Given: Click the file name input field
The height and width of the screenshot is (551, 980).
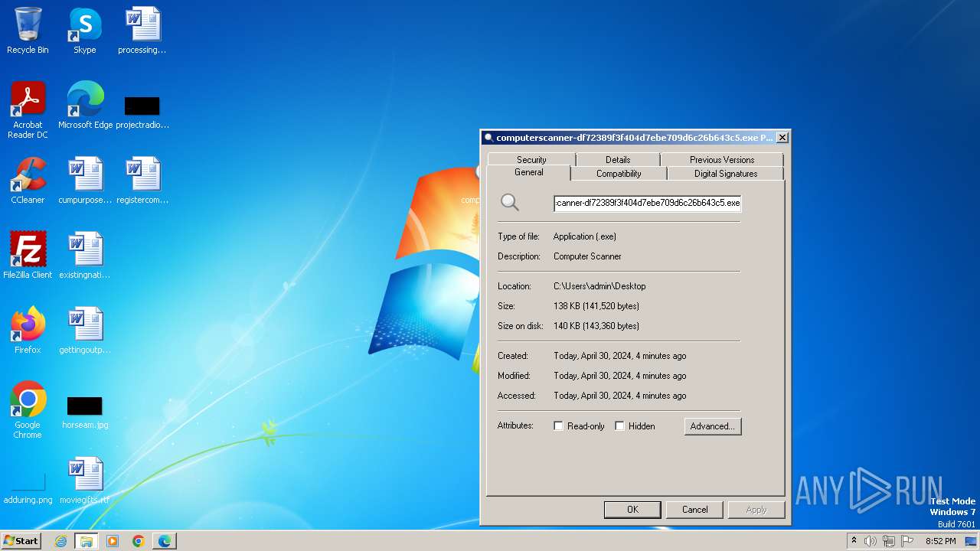Looking at the screenshot, I should tap(647, 203).
